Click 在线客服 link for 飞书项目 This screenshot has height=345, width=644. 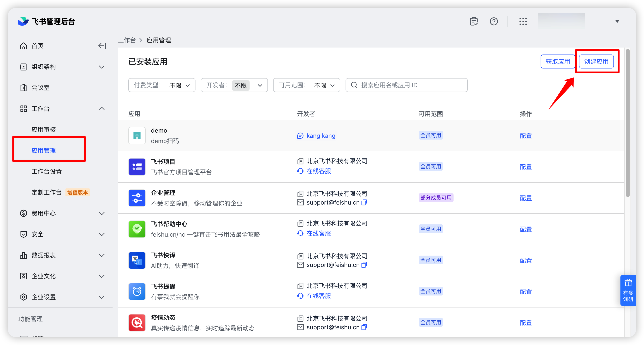[x=319, y=171]
